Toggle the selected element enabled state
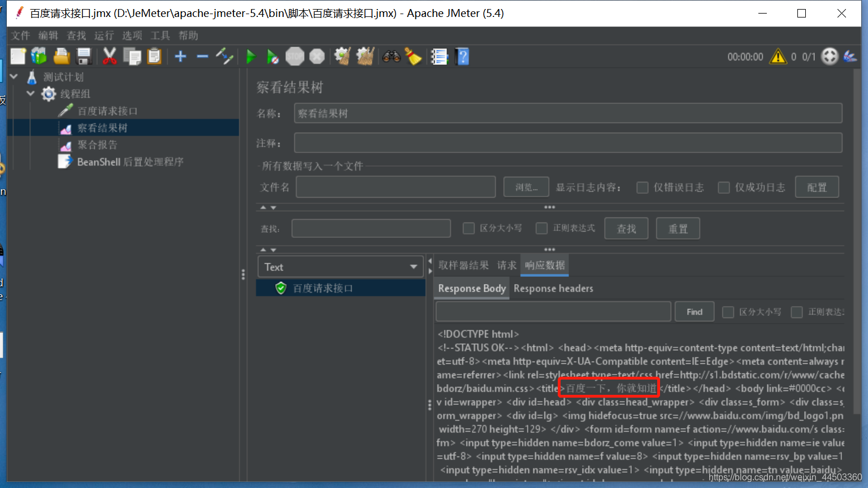This screenshot has height=488, width=868. (225, 56)
